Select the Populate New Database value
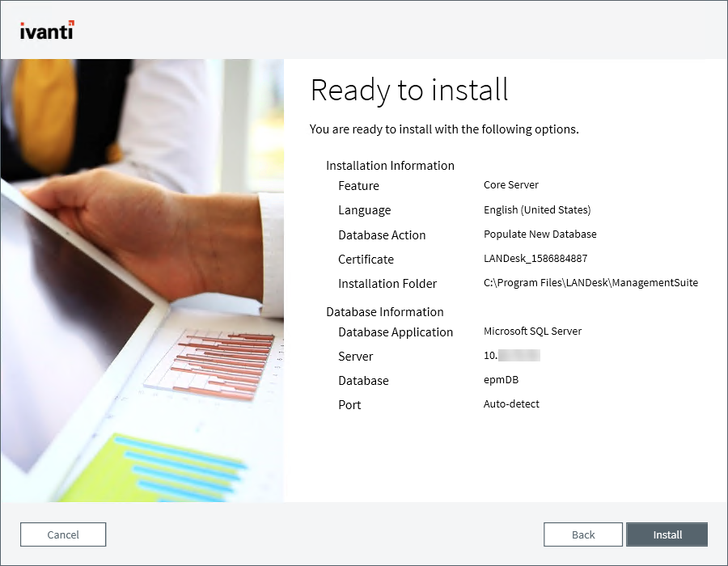 click(x=540, y=234)
